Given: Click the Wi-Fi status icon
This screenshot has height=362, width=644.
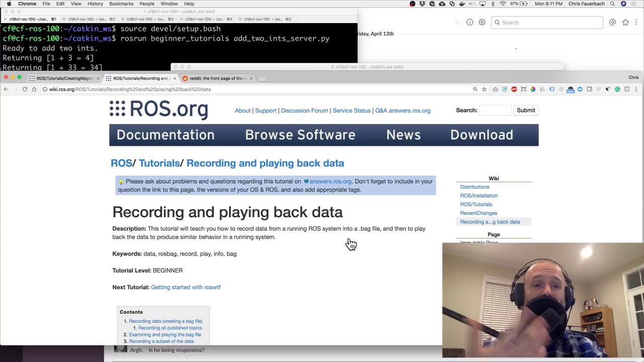Looking at the screenshot, I should pos(502,4).
